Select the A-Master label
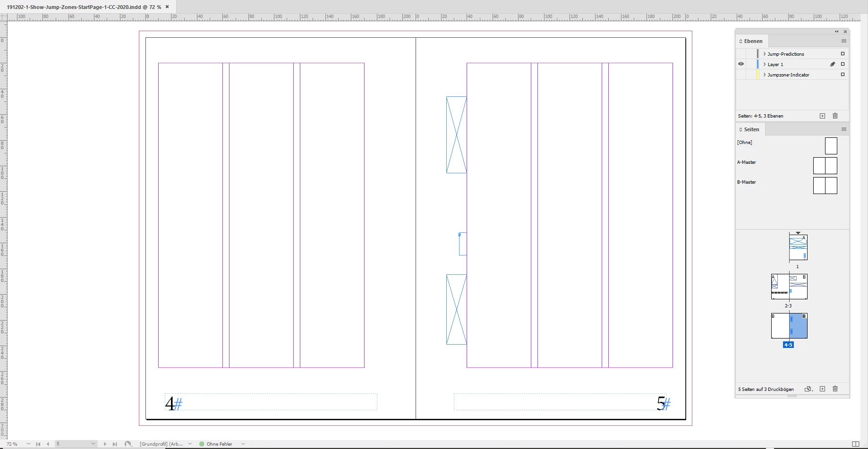868x449 pixels. pos(747,162)
